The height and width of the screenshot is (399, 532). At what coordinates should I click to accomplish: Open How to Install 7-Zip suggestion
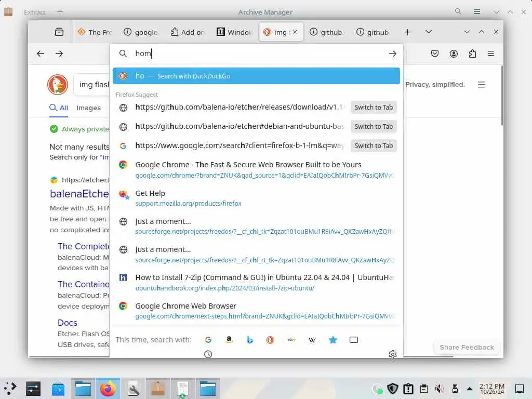click(x=256, y=283)
